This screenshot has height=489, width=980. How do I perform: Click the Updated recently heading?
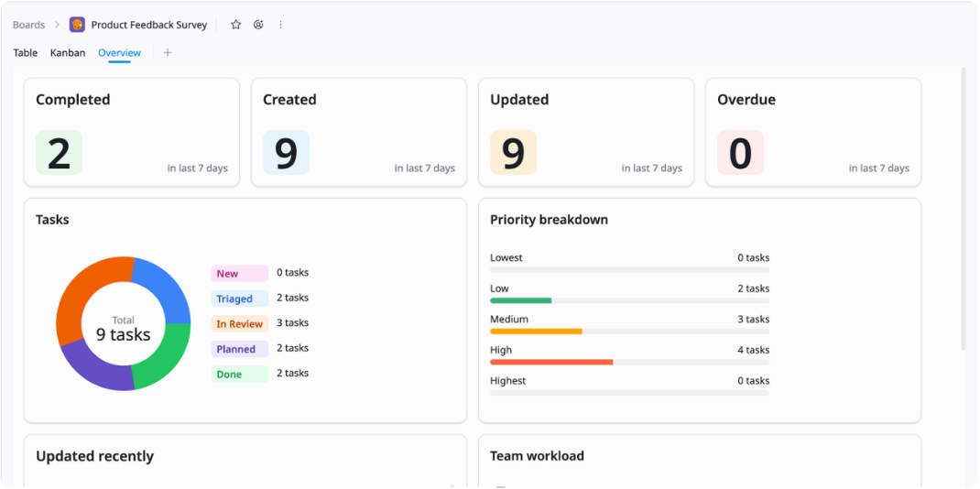[x=94, y=457]
